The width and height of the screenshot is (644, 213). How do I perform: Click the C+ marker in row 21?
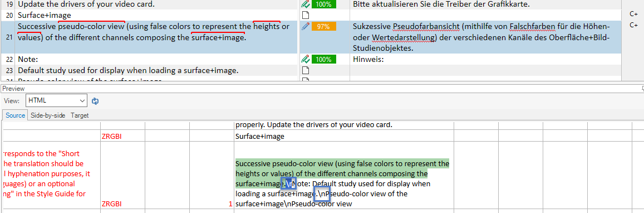click(633, 25)
